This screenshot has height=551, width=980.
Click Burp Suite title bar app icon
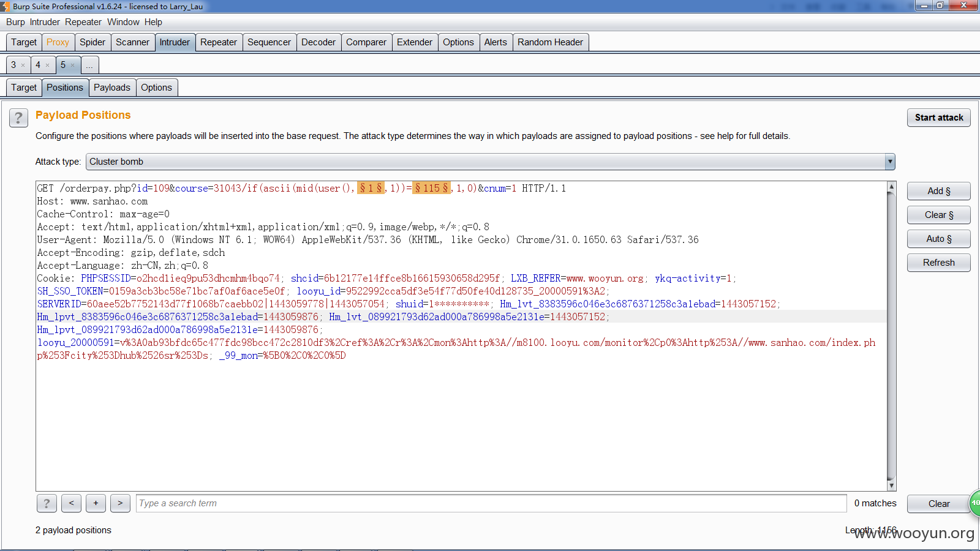click(6, 6)
